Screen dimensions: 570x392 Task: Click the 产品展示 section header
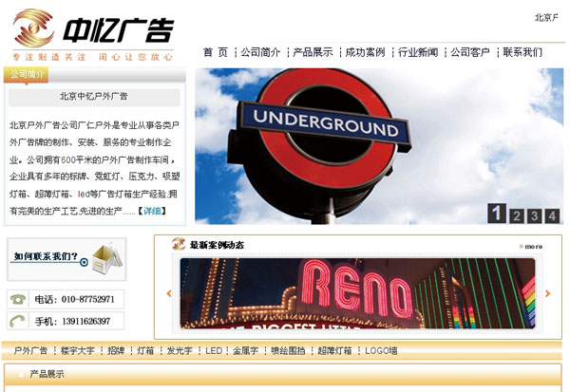coord(47,374)
